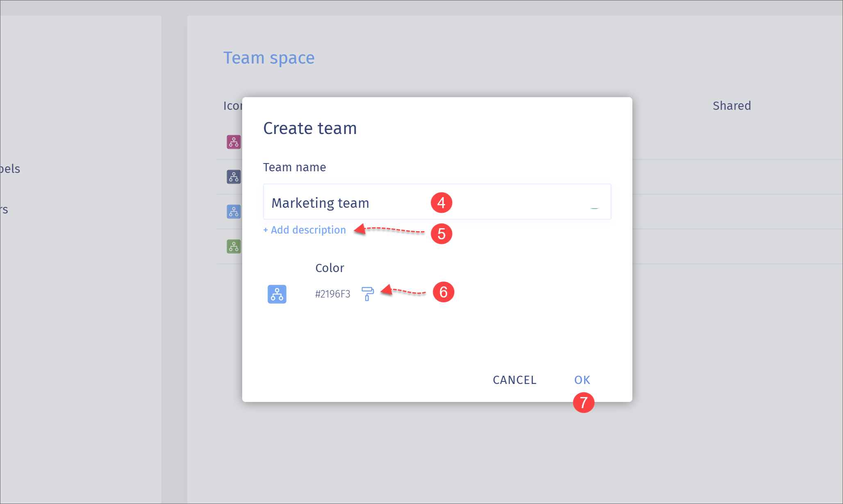This screenshot has height=504, width=843.
Task: Click the Shared column header
Action: click(x=732, y=106)
